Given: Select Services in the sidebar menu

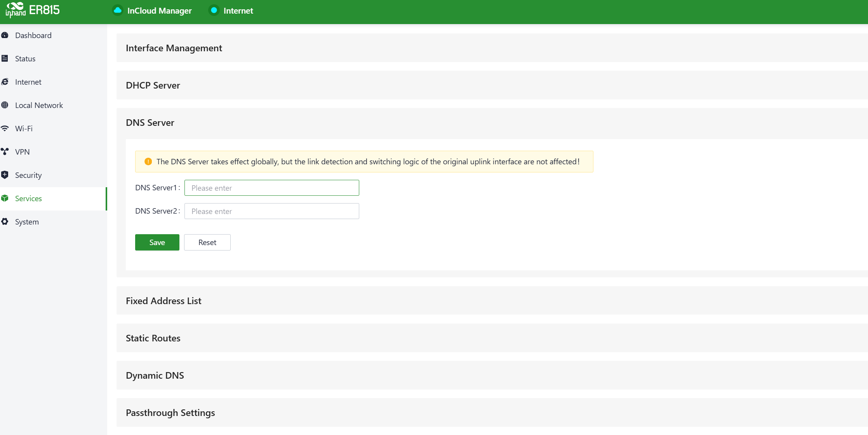Looking at the screenshot, I should [28, 198].
